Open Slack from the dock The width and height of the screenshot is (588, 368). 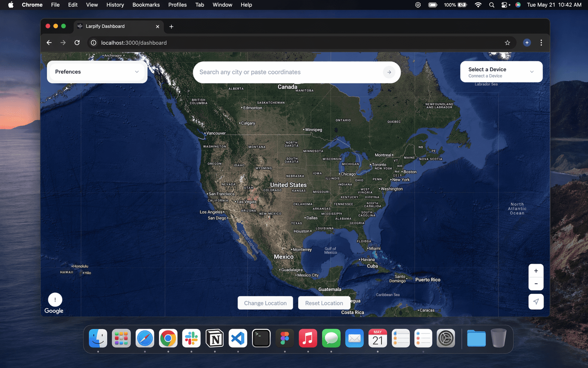[x=191, y=338]
